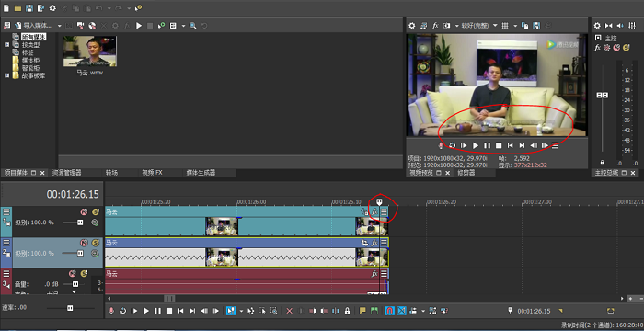The width and height of the screenshot is (644, 331).
Task: Switch to the 修剪器 tab
Action: (466, 173)
